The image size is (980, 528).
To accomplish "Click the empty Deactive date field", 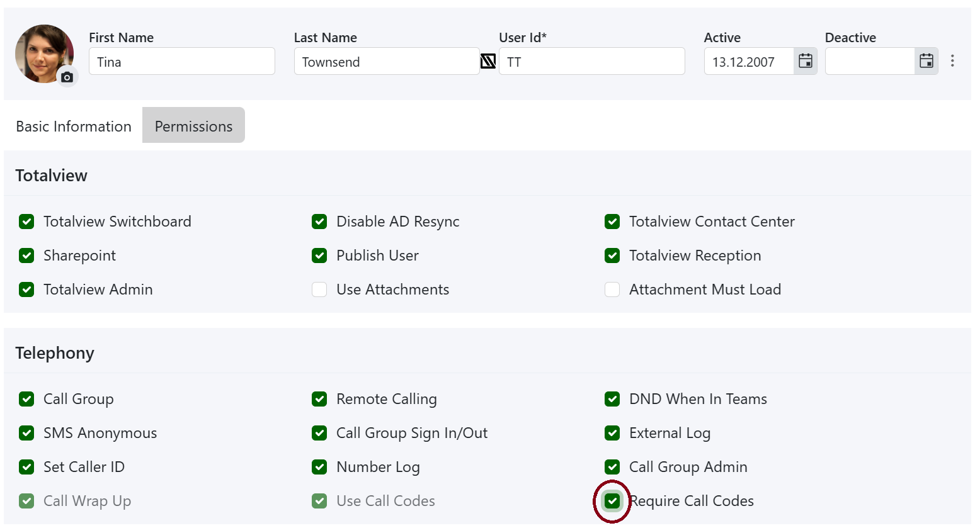I will tap(870, 62).
